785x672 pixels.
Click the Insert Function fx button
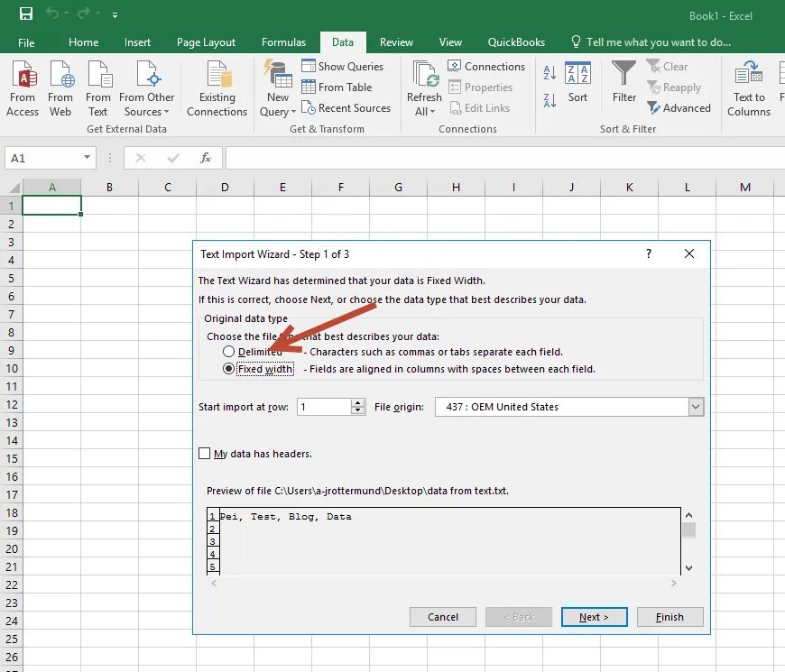(205, 158)
